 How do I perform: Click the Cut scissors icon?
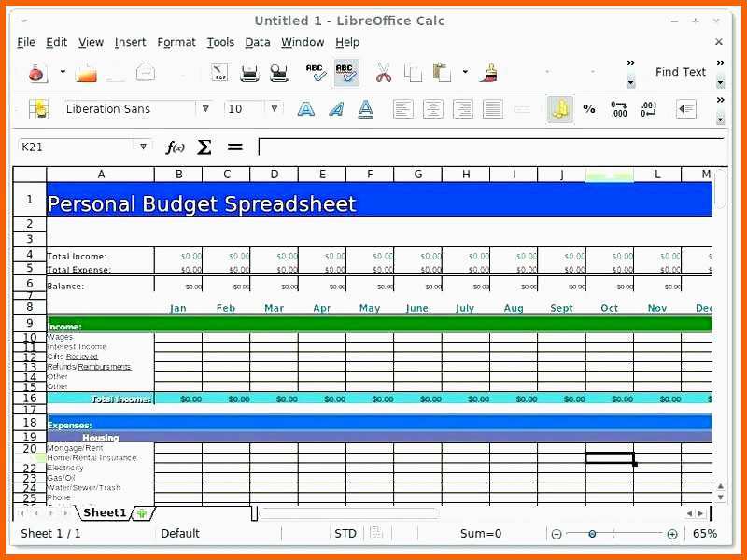coord(384,73)
